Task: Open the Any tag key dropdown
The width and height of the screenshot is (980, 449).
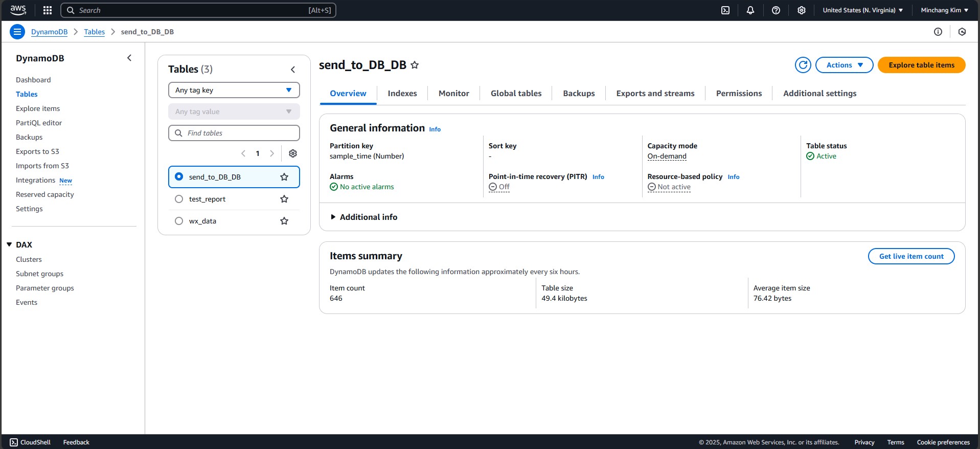Action: [x=234, y=90]
